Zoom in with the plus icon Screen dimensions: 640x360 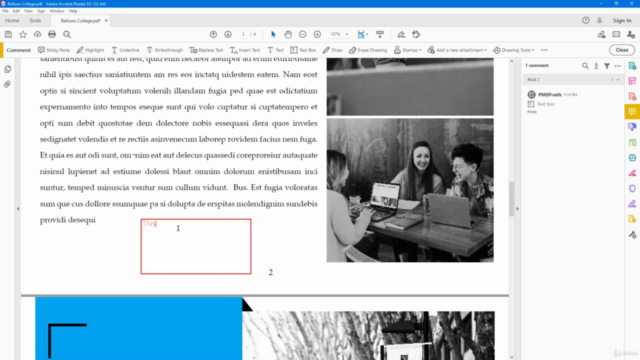pyautogui.click(x=317, y=35)
